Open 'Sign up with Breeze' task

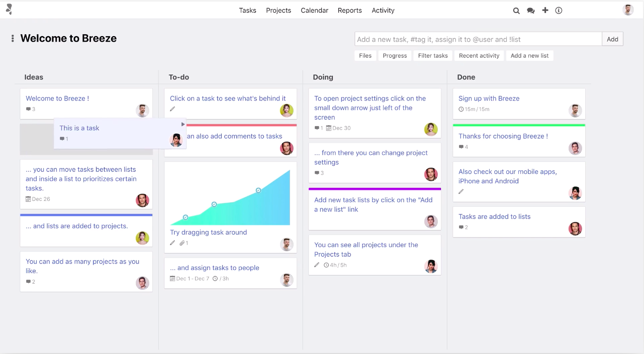click(x=489, y=98)
